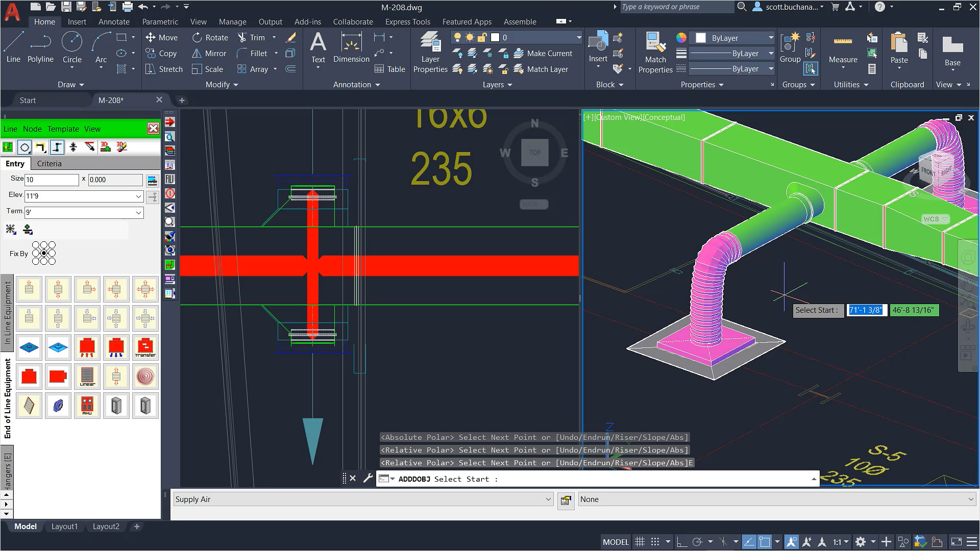This screenshot has width=980, height=551.
Task: Open the Criteria tab in palette
Action: [49, 164]
